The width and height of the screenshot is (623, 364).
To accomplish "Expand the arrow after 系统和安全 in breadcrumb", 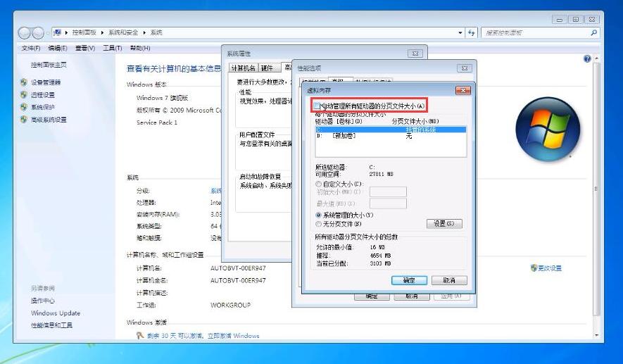I will click(144, 32).
